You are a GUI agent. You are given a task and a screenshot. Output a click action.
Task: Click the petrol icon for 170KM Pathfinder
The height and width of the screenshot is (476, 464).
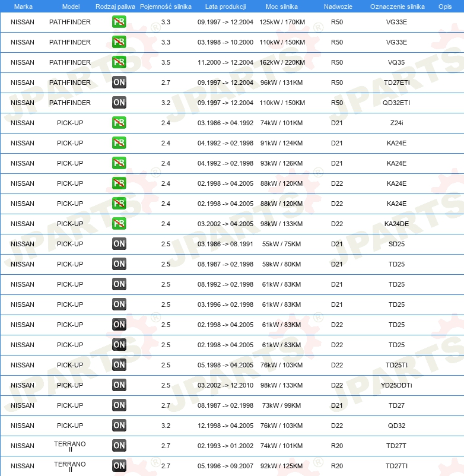coord(119,22)
